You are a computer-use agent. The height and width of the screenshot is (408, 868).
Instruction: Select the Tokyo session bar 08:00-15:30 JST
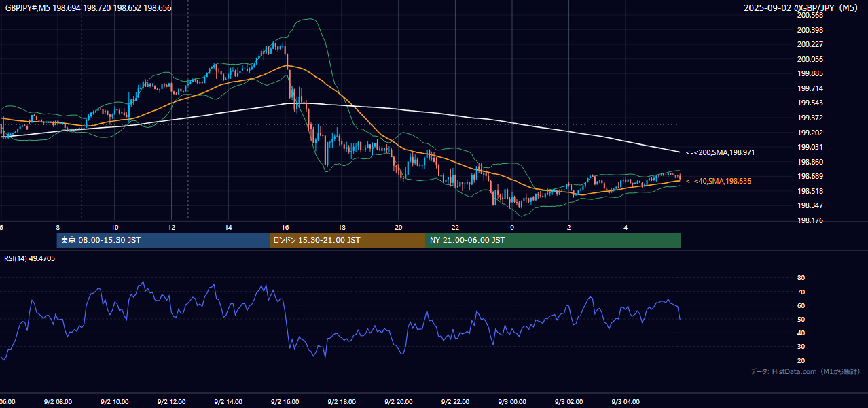coord(163,240)
